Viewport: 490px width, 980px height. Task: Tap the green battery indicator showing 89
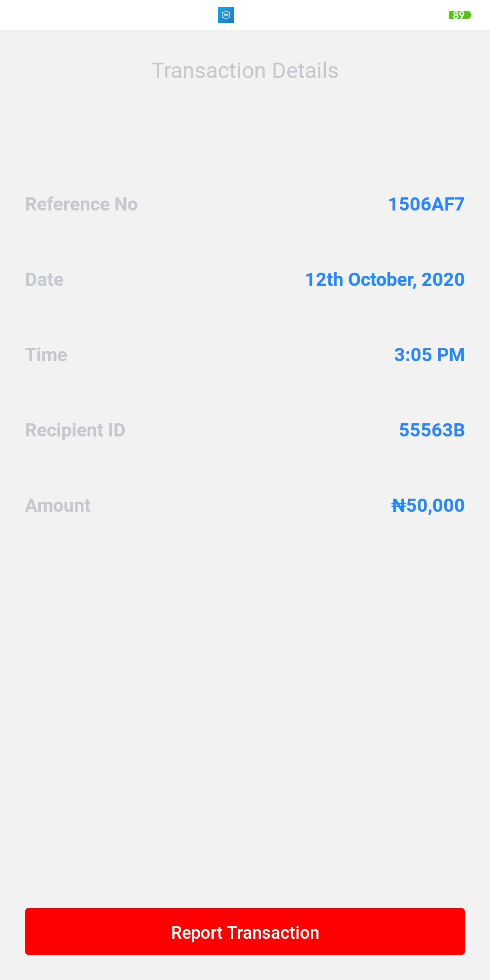(460, 15)
